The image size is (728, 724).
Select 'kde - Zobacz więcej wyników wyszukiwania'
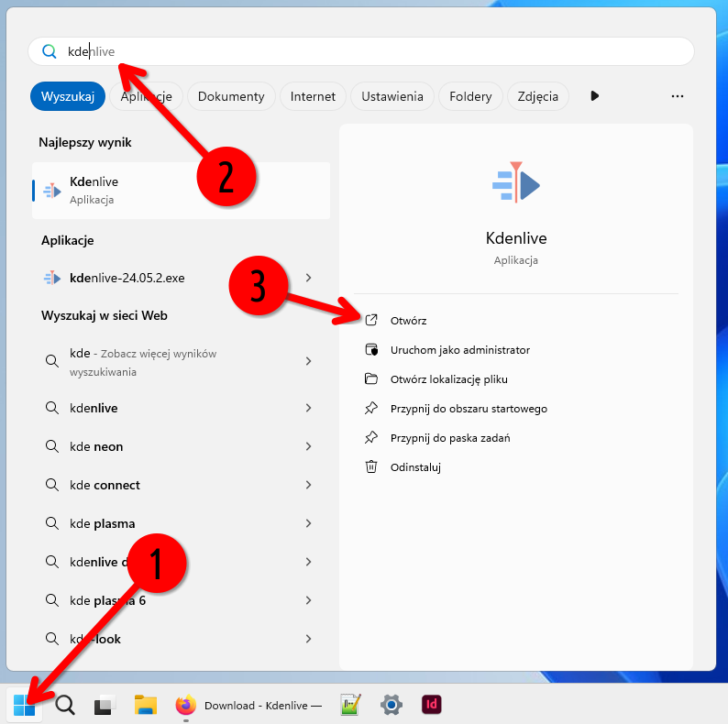pyautogui.click(x=181, y=361)
